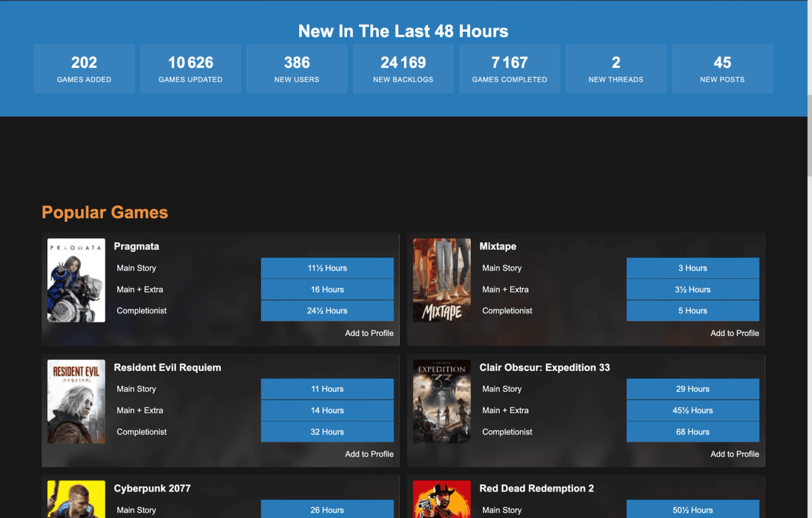Viewport: 812px width, 518px height.
Task: Open the Resident Evil Requiem title link
Action: (168, 367)
